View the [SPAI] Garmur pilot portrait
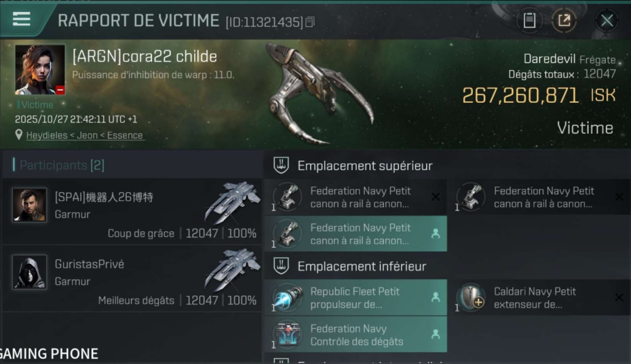 pos(30,205)
